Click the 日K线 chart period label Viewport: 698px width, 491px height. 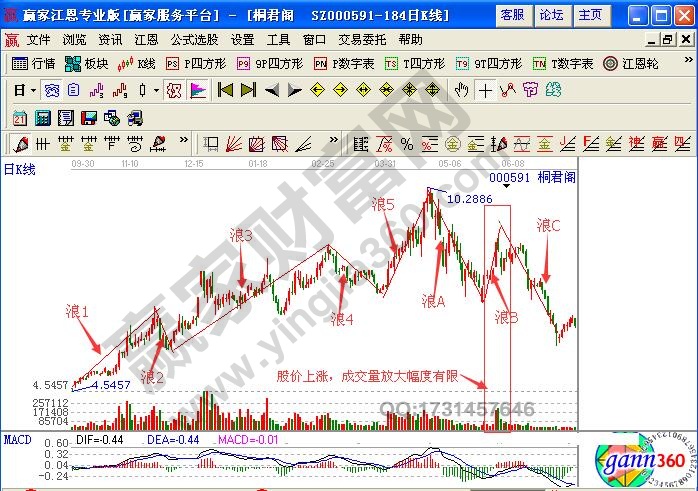[x=20, y=169]
